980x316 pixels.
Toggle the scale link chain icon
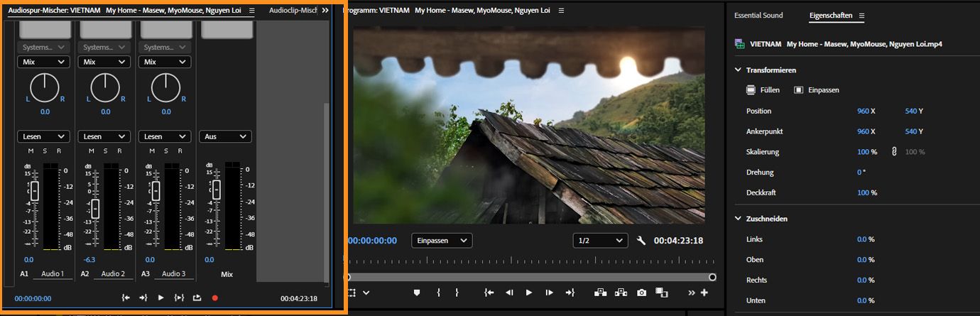[x=894, y=151]
